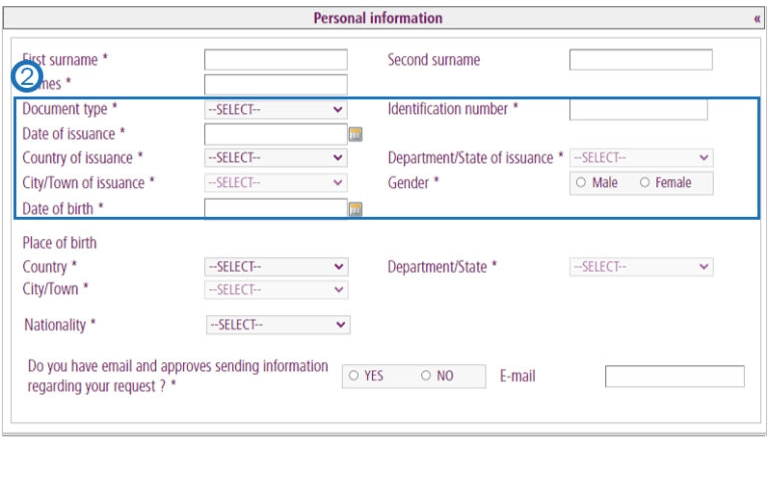Click the Identification number field
Image resolution: width=768 pixels, height=500 pixels.
pos(638,109)
